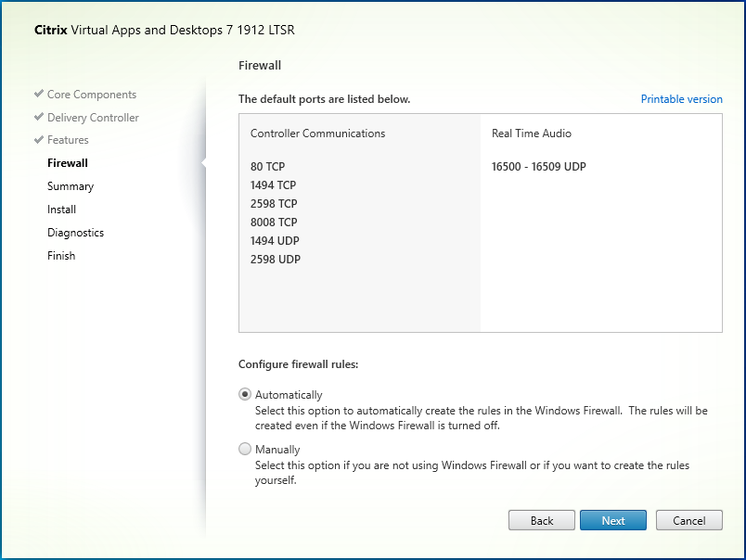Viewport: 746px width, 560px height.
Task: Click the 1494 UDP port entry
Action: (275, 240)
